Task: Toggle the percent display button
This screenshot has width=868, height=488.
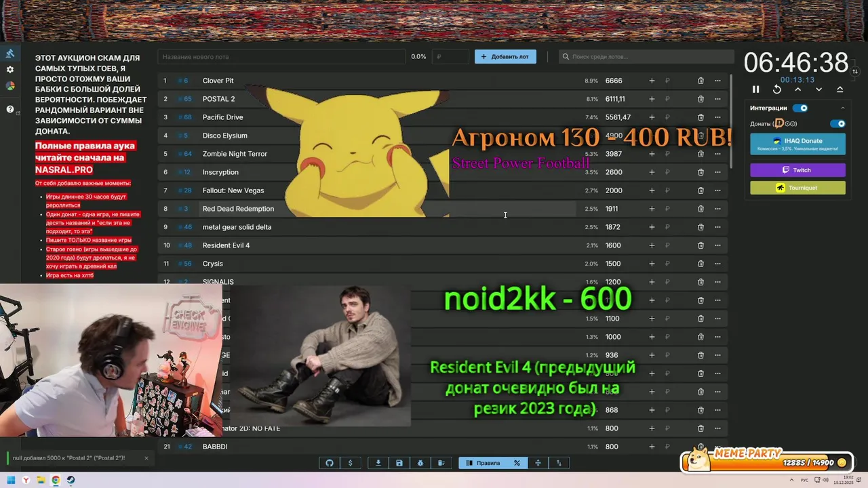Action: tap(517, 463)
